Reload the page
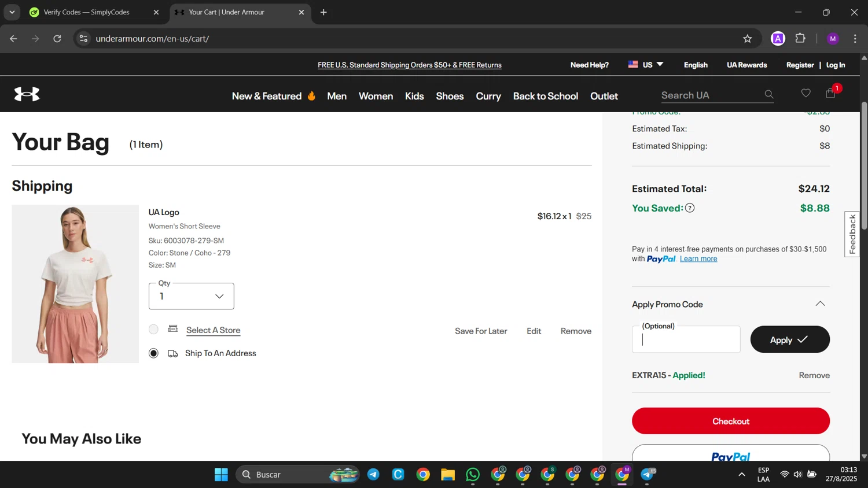Screen dimensions: 868x488 pos(57,39)
